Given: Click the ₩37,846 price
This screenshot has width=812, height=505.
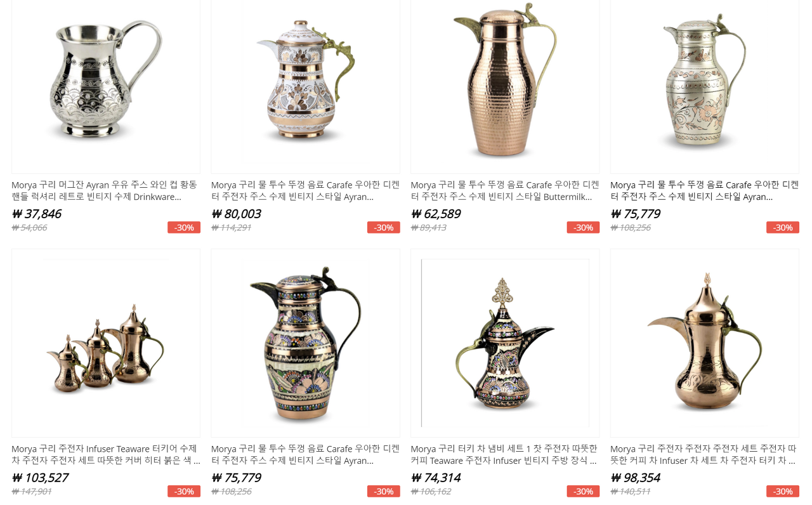Looking at the screenshot, I should coord(37,214).
